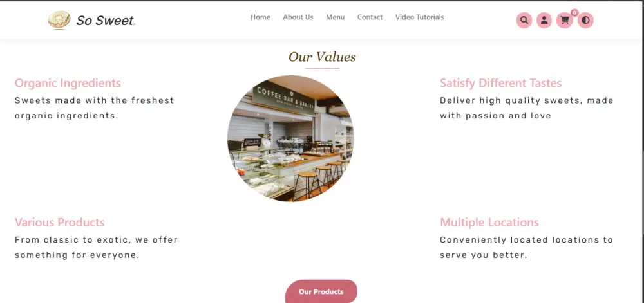The height and width of the screenshot is (303, 644).
Task: Click the cart item count badge
Action: [574, 13]
